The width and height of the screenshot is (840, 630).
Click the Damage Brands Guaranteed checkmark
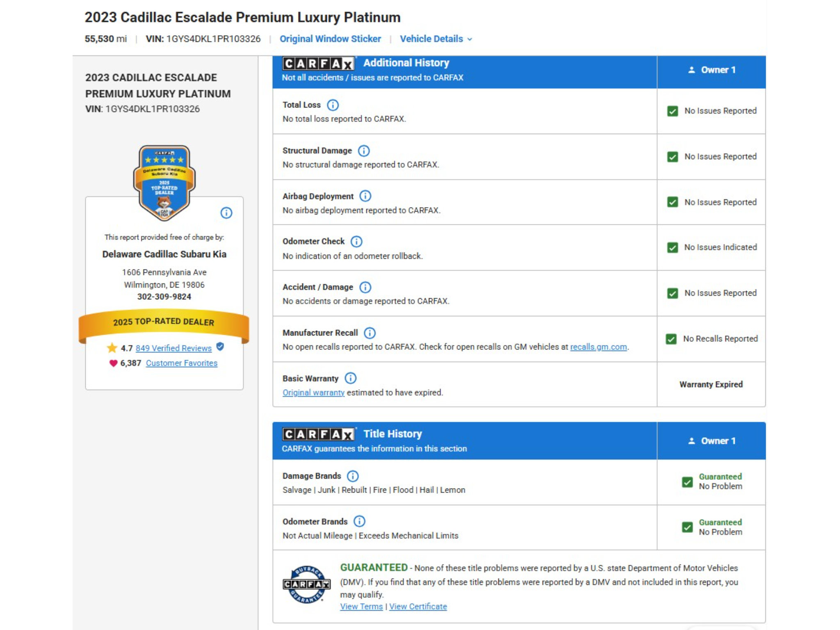tap(687, 482)
